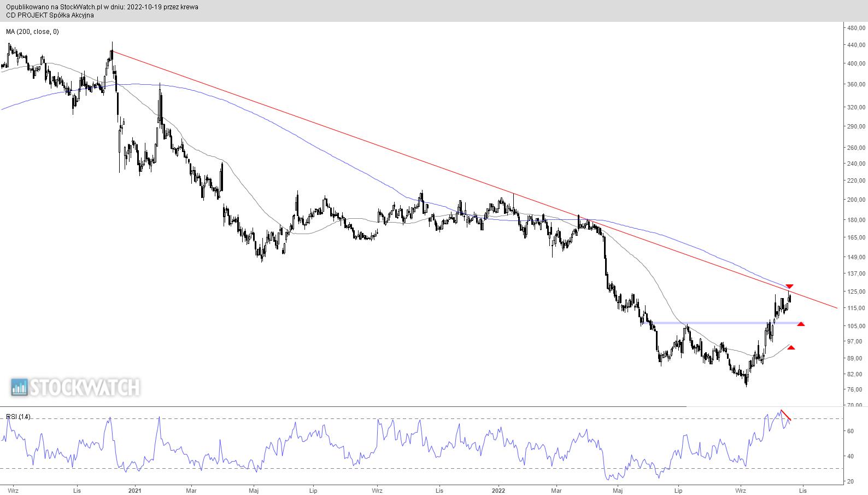
Task: Click the 2021 label on the time axis
Action: pos(134,491)
